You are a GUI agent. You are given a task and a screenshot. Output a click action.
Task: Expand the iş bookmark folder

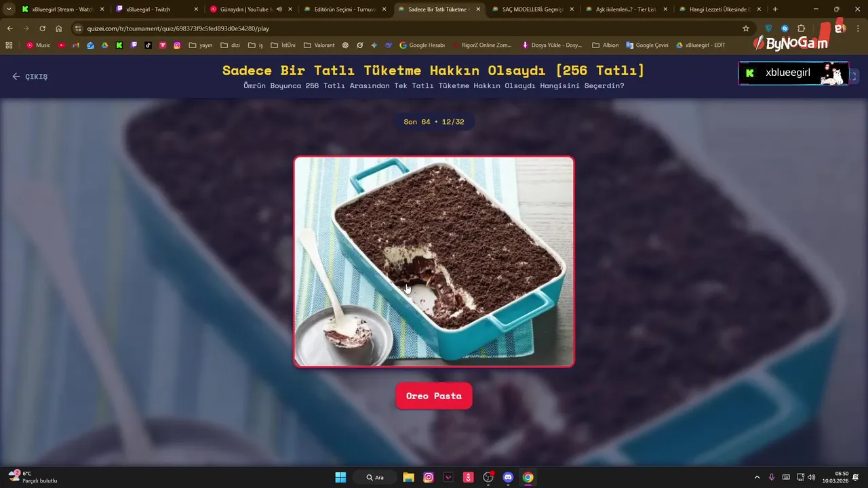click(256, 45)
